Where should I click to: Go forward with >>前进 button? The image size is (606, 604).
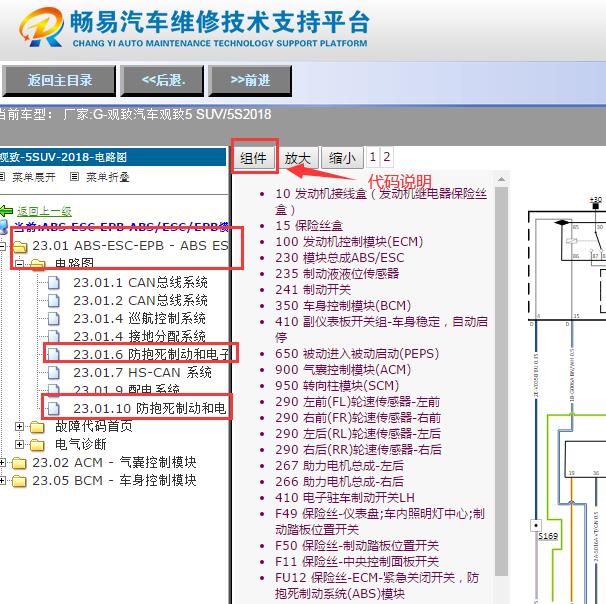(250, 80)
